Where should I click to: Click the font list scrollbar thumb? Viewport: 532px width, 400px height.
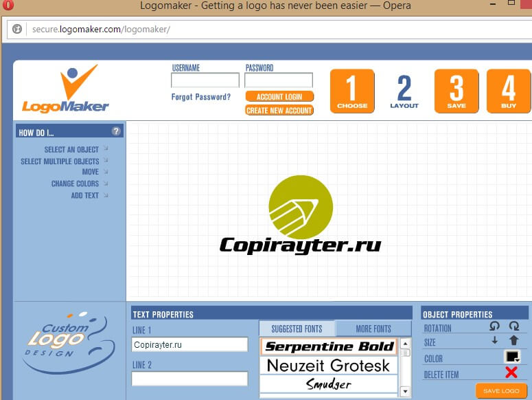405,353
